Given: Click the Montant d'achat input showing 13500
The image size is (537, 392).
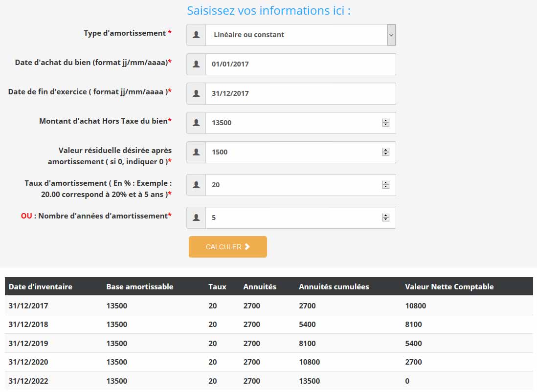Looking at the screenshot, I should [x=301, y=123].
